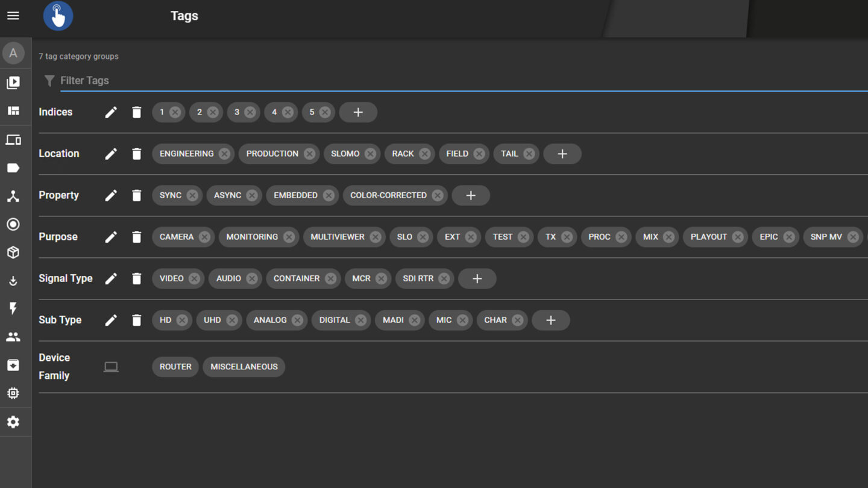Open the cube package sidebar icon
Screen dimensions: 868x488
click(13, 252)
